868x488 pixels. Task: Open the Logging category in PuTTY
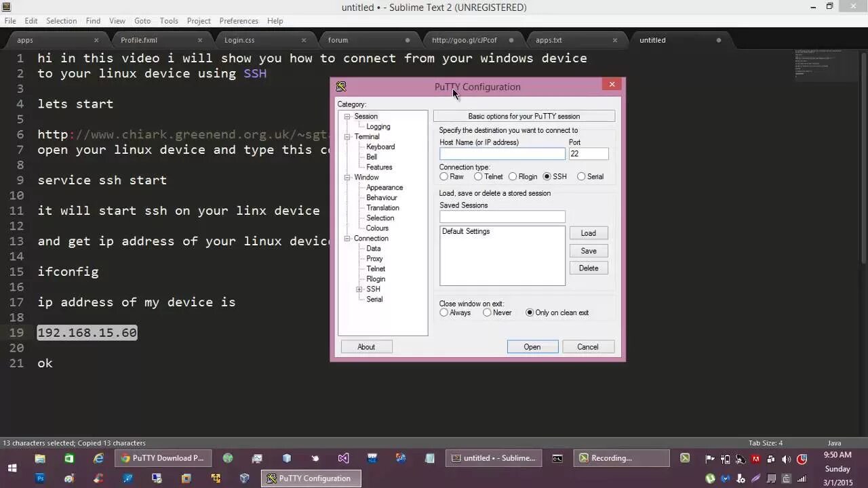click(x=378, y=127)
